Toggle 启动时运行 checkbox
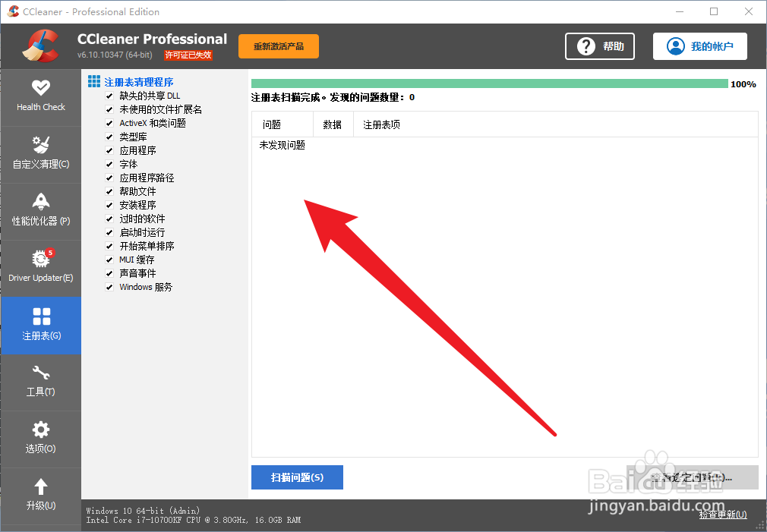Image resolution: width=767 pixels, height=532 pixels. pos(109,233)
